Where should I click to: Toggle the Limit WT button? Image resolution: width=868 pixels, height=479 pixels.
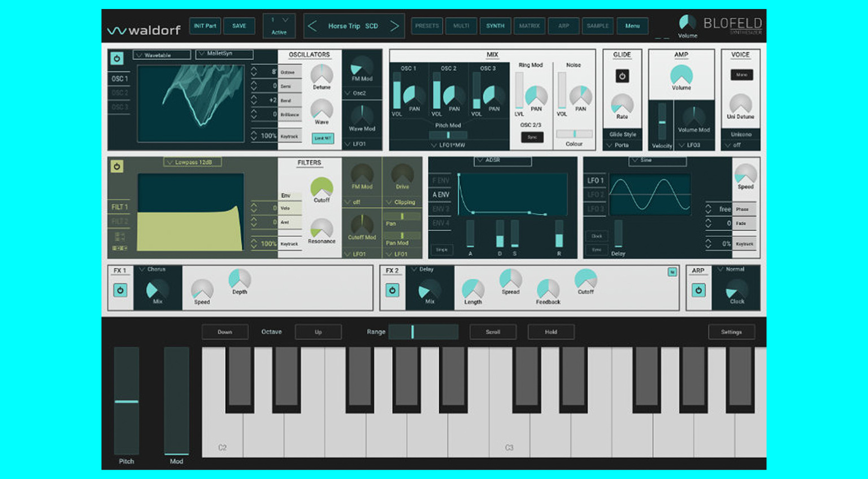pyautogui.click(x=323, y=138)
